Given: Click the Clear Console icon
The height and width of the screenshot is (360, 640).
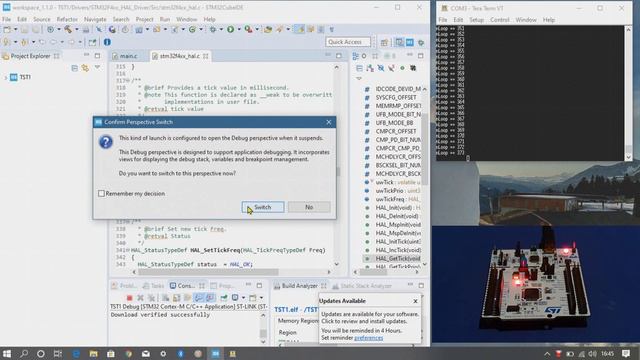Looking at the screenshot, I should point(165,298).
